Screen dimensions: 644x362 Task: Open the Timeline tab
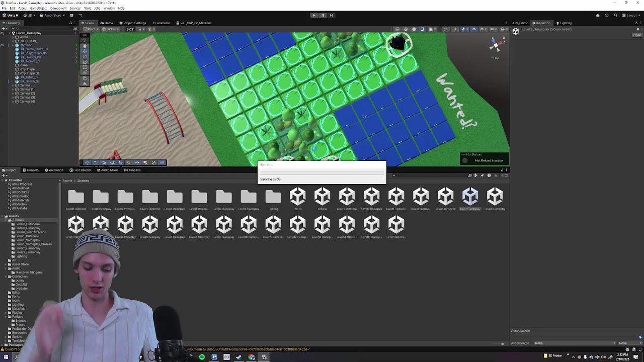[132, 170]
